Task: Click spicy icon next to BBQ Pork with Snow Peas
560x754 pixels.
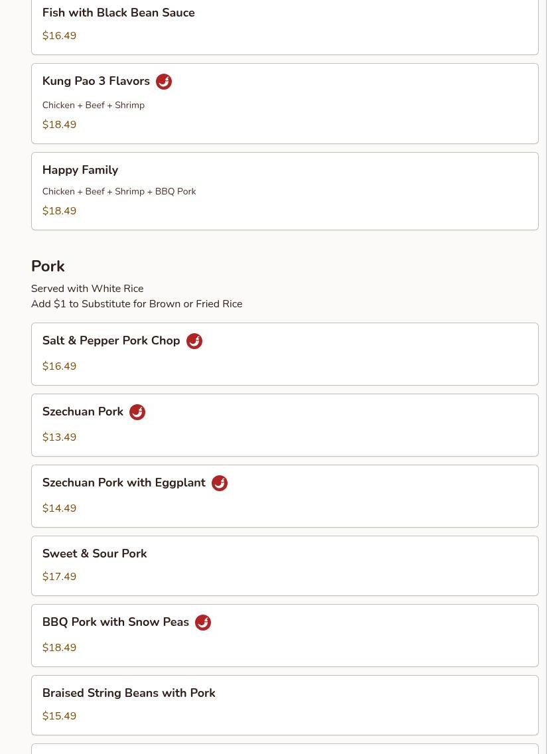Action: (203, 623)
